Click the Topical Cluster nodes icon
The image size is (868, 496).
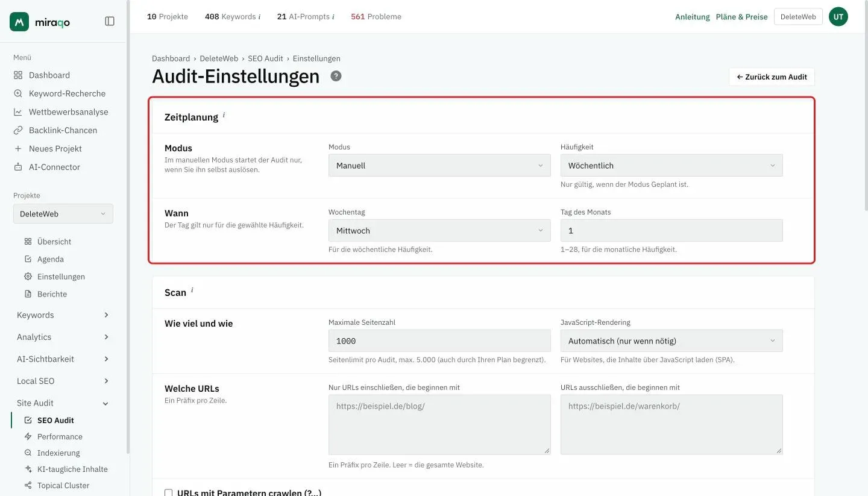pos(28,485)
